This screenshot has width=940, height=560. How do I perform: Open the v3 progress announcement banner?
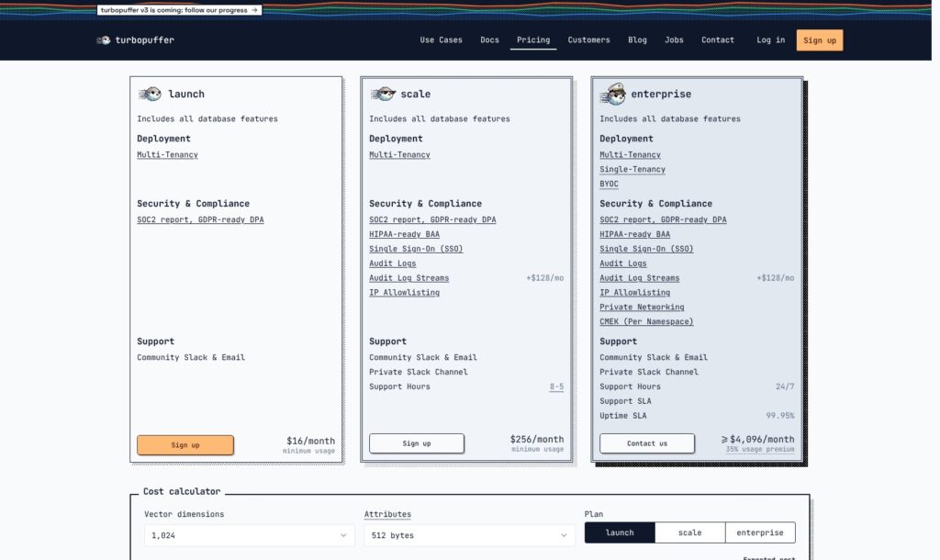point(179,10)
